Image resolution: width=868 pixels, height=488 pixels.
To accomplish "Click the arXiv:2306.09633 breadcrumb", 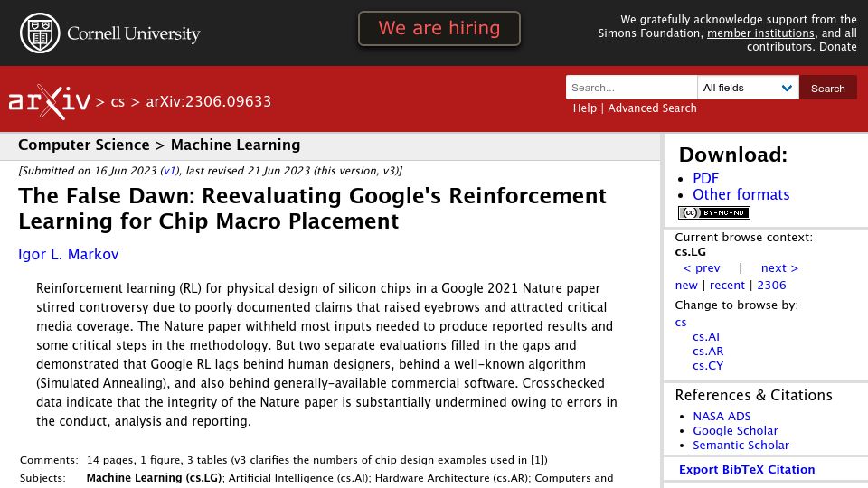I will coord(209,102).
